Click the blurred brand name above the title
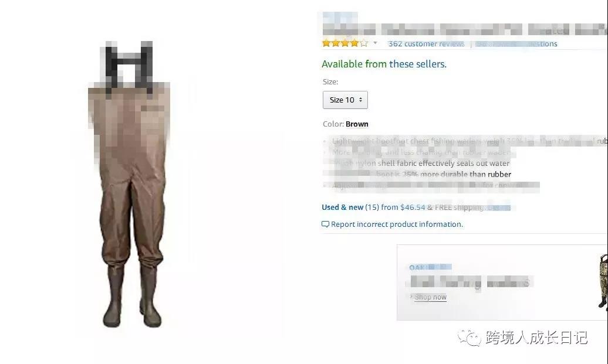608x364 pixels. point(340,18)
